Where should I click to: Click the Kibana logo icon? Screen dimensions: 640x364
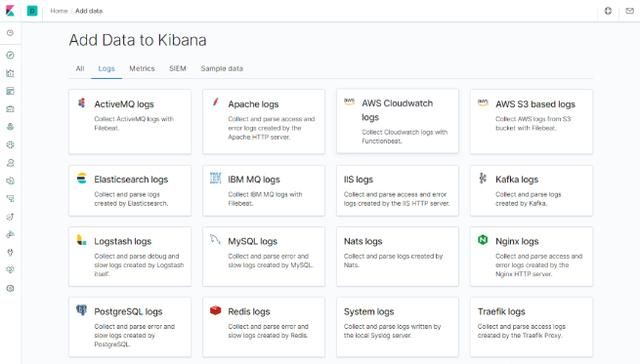point(10,11)
